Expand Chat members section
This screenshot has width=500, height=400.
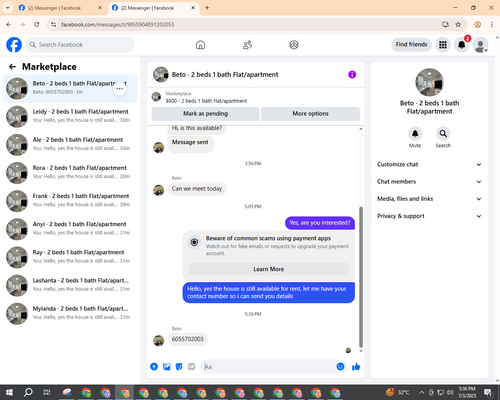429,182
